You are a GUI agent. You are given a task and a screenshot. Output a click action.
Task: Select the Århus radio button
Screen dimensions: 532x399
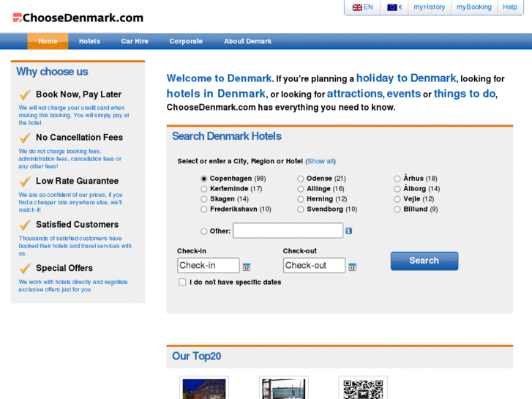(397, 179)
